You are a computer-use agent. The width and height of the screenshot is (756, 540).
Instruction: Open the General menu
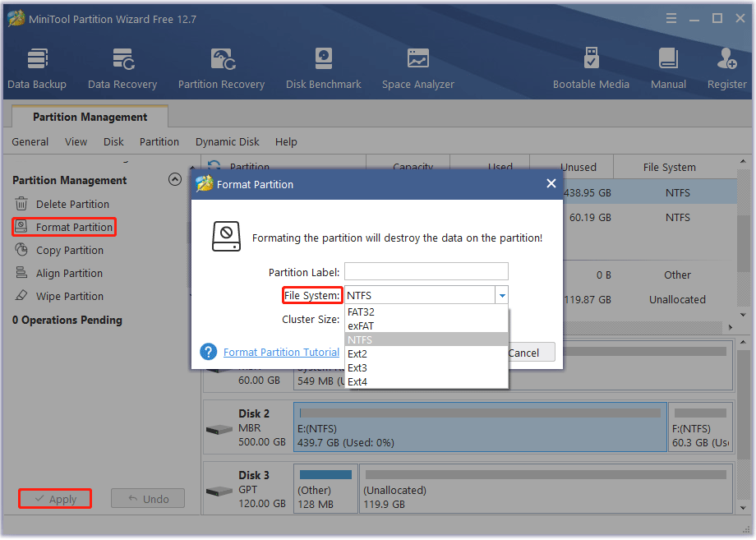(30, 141)
